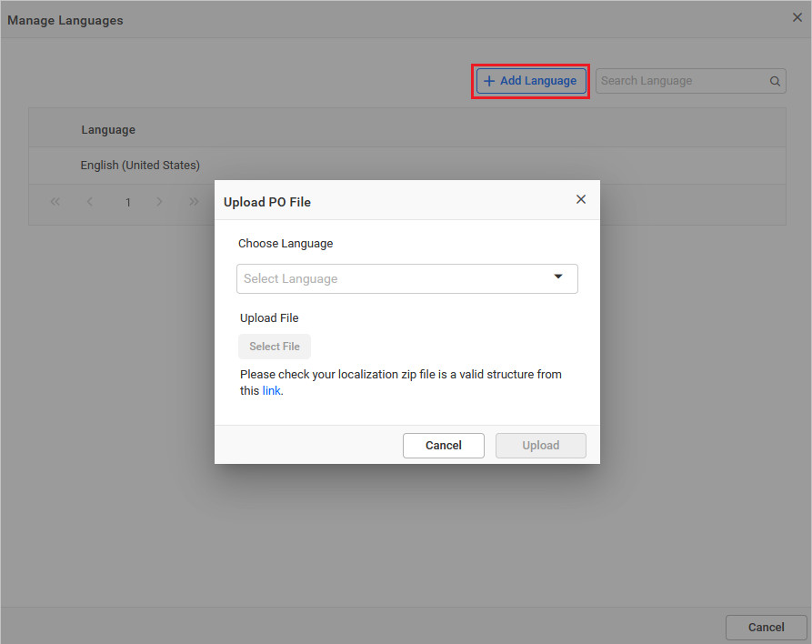The image size is (812, 644).
Task: Go to previous page with left arrow icon
Action: [89, 202]
